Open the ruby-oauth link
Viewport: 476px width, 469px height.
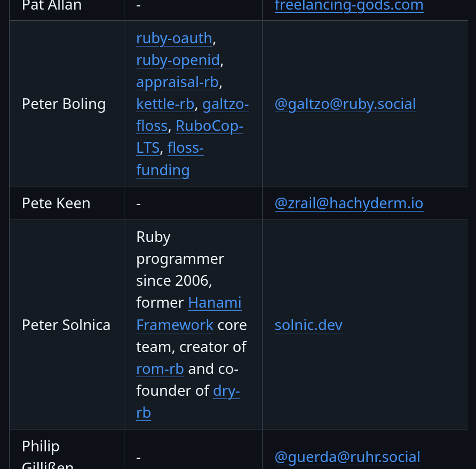coord(174,38)
